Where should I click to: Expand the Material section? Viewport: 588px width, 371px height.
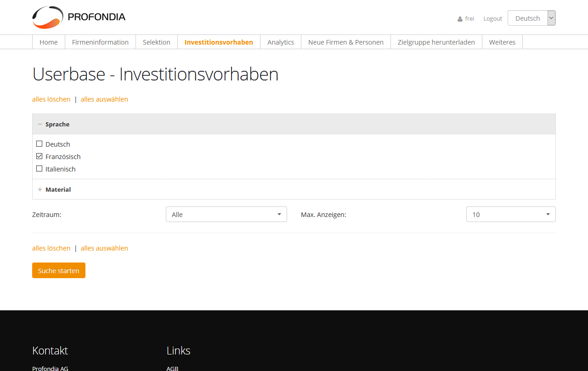[x=40, y=189]
